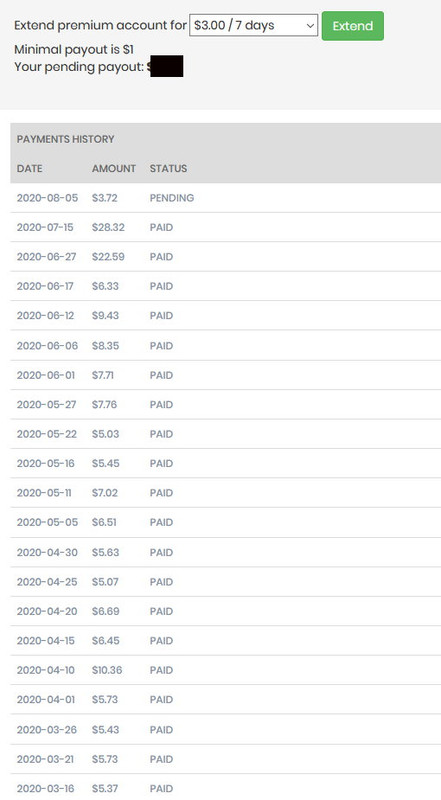The width and height of the screenshot is (441, 800).
Task: Click PAID status for 2020-06-06 row
Action: [161, 345]
